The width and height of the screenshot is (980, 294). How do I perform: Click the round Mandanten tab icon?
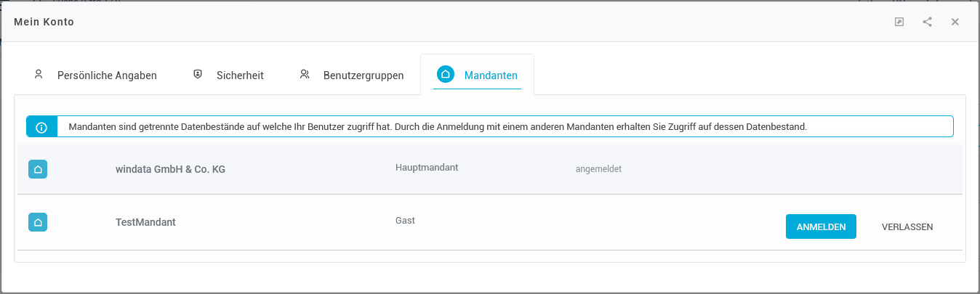(445, 74)
